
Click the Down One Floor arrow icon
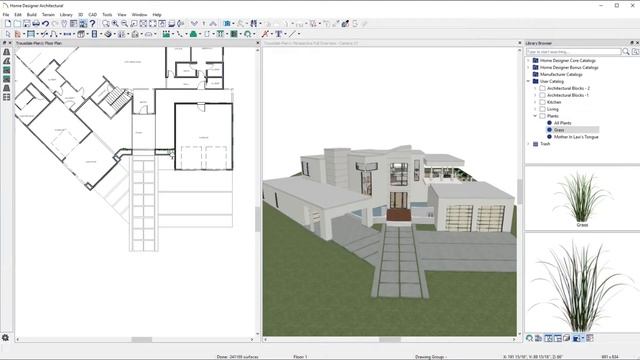(x=194, y=24)
